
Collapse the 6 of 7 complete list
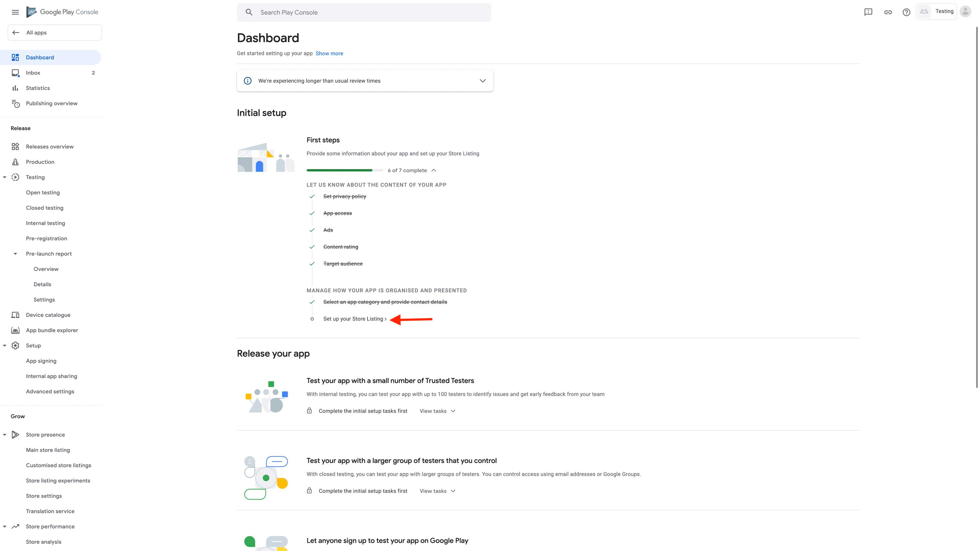pos(434,170)
